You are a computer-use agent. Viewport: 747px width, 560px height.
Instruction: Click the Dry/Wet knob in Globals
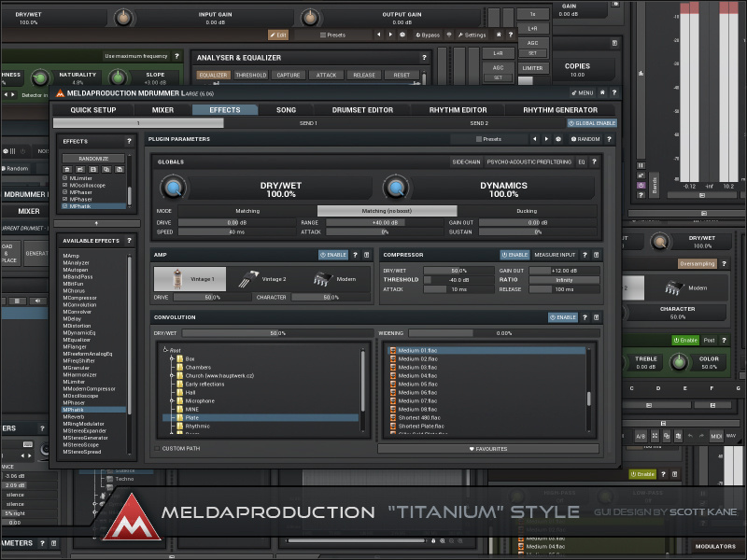pyautogui.click(x=171, y=189)
